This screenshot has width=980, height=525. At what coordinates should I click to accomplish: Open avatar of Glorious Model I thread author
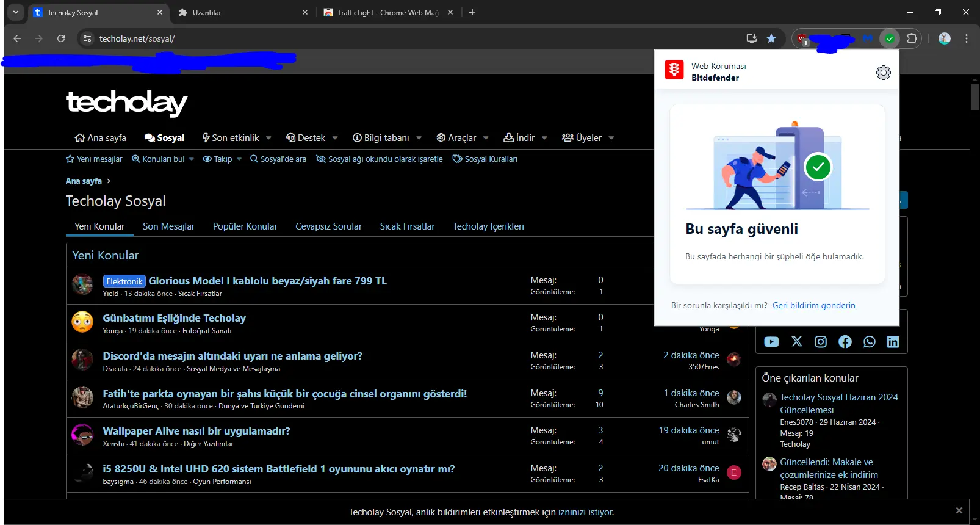[x=82, y=285]
